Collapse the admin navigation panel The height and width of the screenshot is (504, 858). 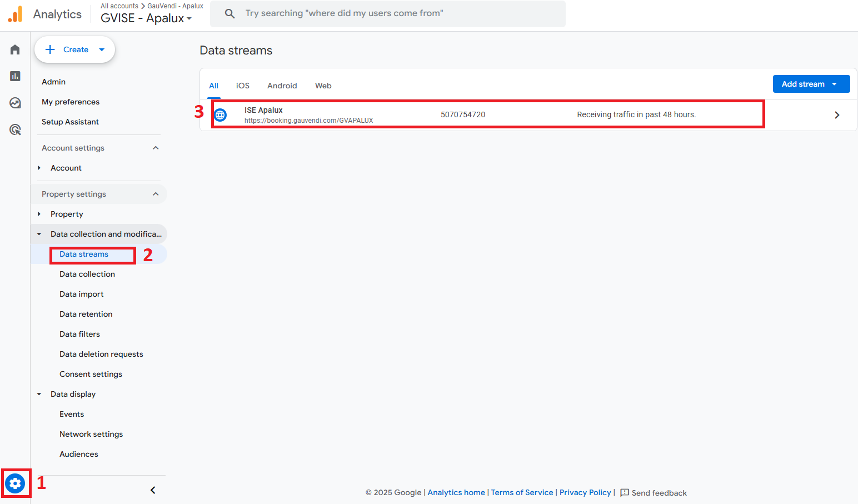153,490
